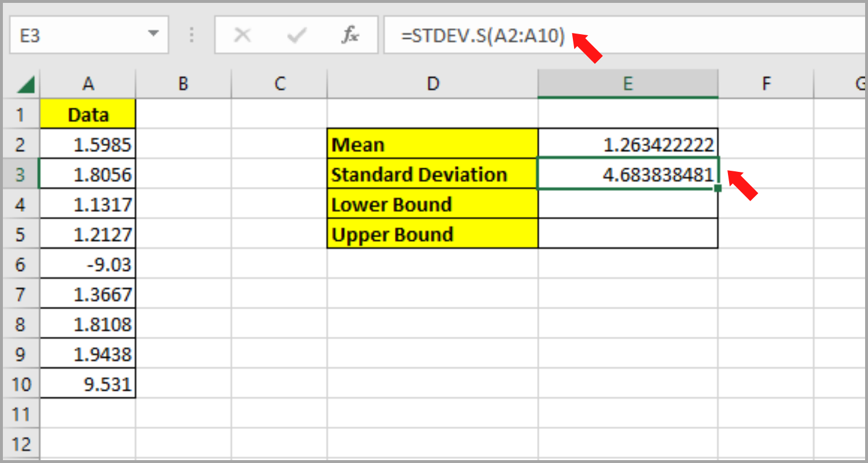Select the Standard Deviation label cell
868x463 pixels.
pos(432,174)
